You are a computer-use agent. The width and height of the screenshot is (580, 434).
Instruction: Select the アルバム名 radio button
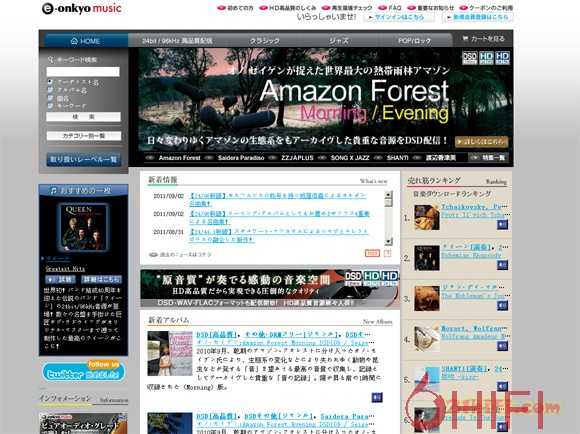click(x=50, y=90)
